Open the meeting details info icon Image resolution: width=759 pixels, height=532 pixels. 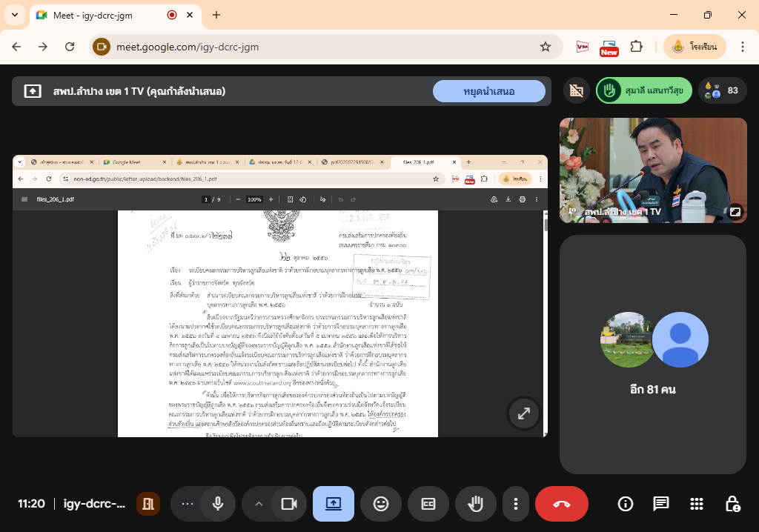[x=626, y=504]
